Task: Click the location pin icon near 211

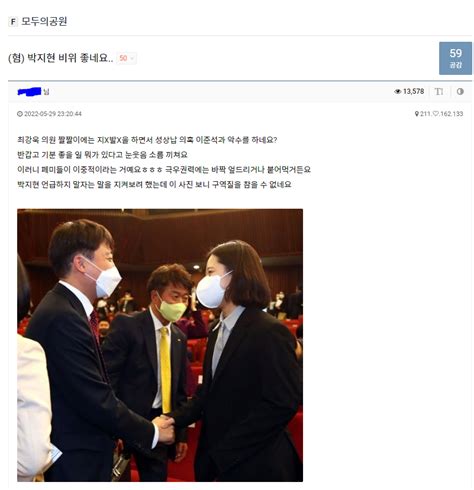Action: pyautogui.click(x=416, y=114)
